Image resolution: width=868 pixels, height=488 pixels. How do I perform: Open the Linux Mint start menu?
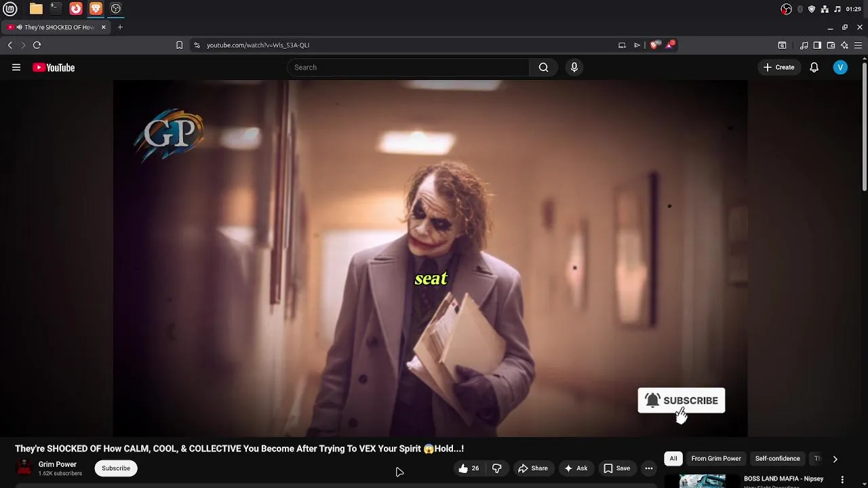pyautogui.click(x=9, y=9)
